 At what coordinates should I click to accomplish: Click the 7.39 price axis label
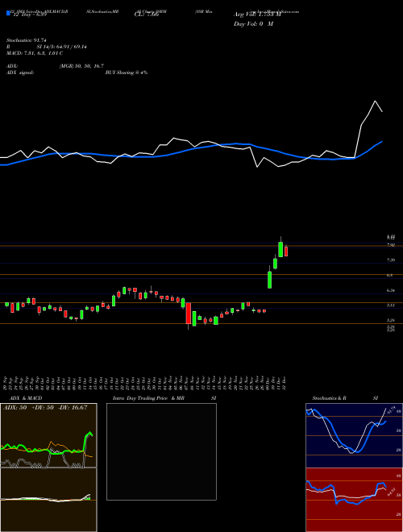click(x=390, y=260)
